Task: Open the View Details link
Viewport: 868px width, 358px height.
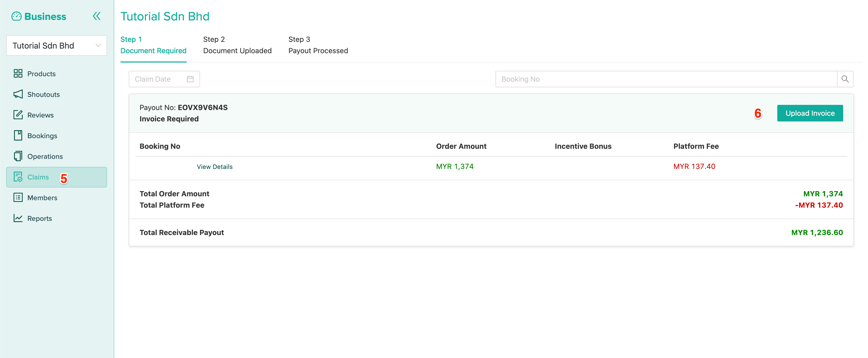Action: 215,167
